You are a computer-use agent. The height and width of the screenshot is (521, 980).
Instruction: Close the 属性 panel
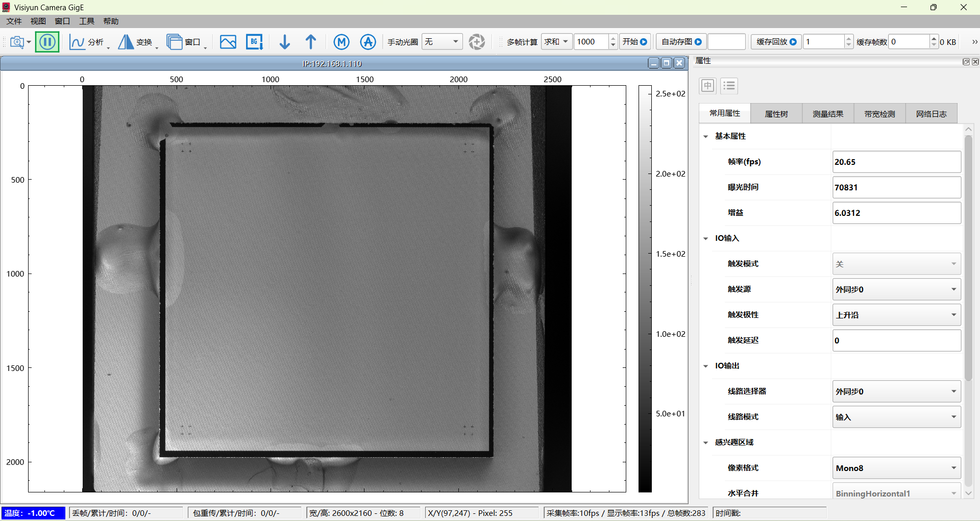point(975,62)
